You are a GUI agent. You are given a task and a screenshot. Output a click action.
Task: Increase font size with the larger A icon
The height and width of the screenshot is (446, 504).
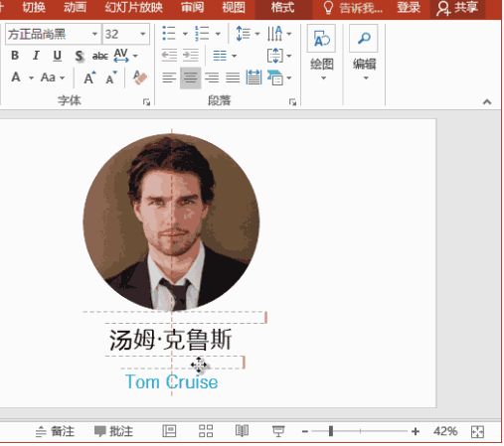click(89, 77)
